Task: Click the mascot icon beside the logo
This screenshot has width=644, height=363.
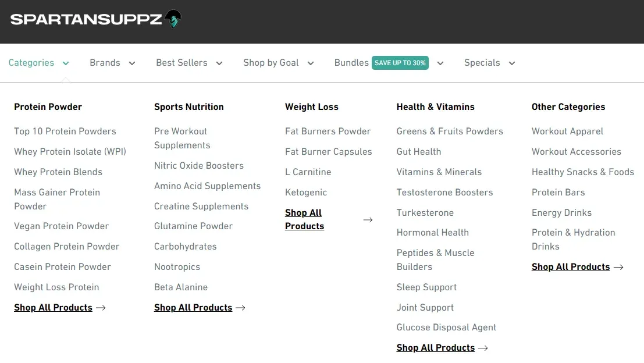Action: 172,19
